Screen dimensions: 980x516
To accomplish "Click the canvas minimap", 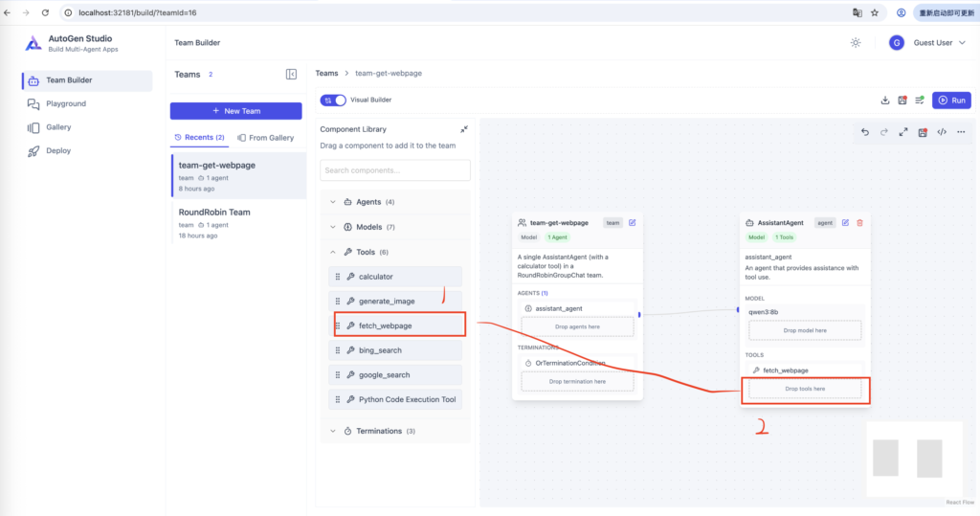I will click(x=914, y=459).
